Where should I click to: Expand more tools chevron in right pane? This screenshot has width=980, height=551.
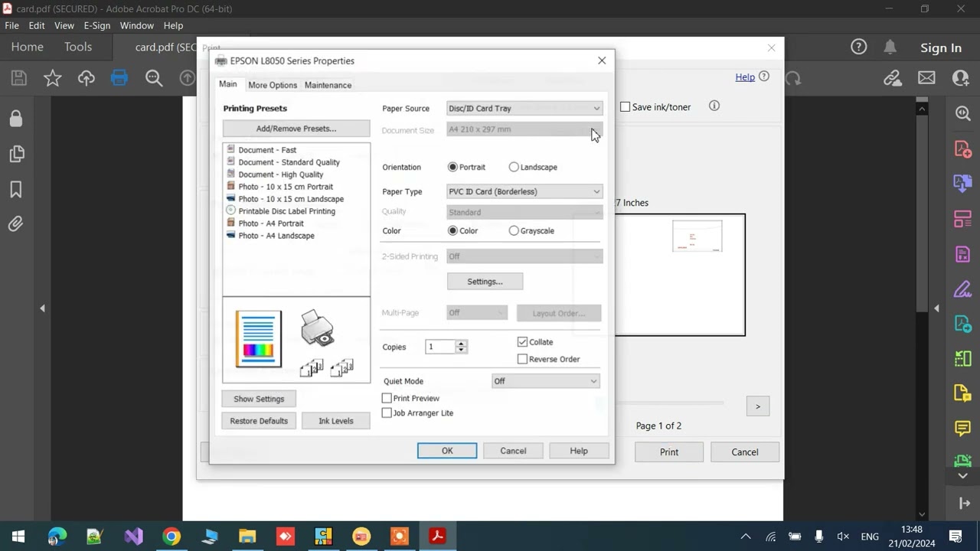(963, 476)
